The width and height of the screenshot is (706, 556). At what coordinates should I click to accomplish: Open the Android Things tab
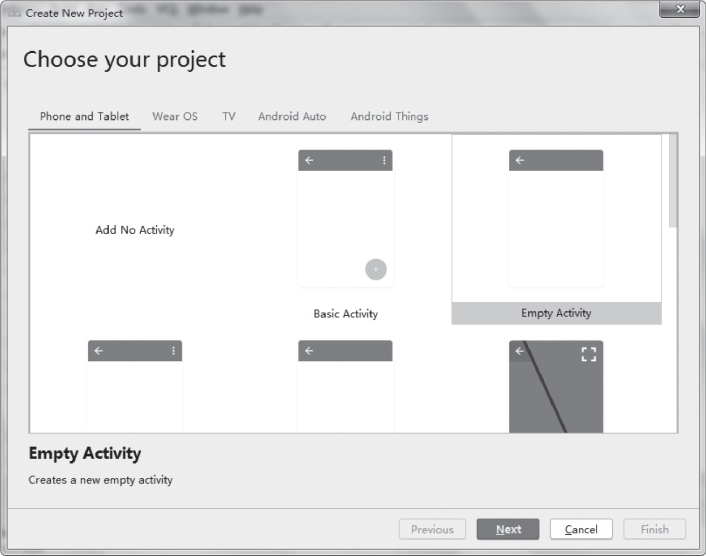click(x=389, y=117)
